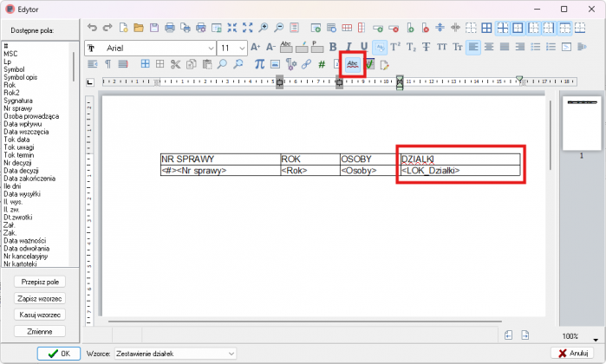This screenshot has height=364, width=606.
Task: Insert a formula with the Pi icon
Action: click(259, 64)
